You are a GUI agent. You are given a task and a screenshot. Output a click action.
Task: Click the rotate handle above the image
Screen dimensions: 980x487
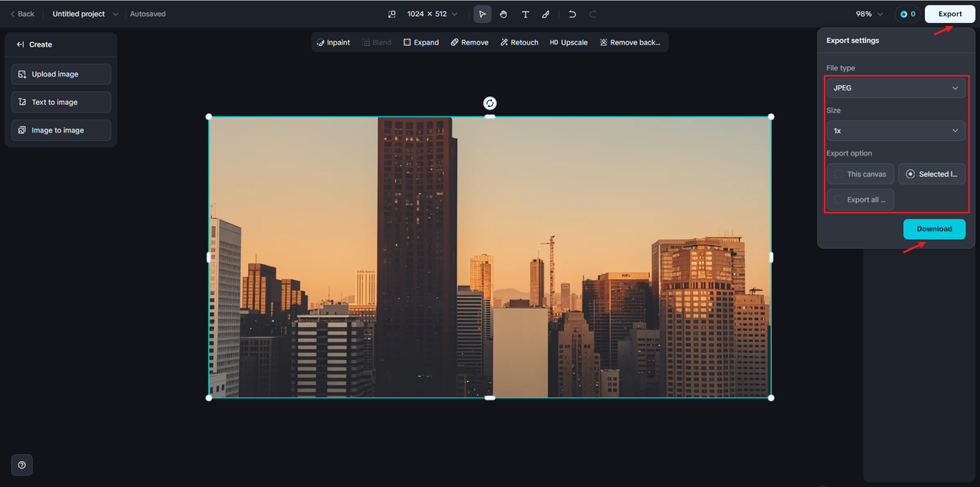point(490,103)
